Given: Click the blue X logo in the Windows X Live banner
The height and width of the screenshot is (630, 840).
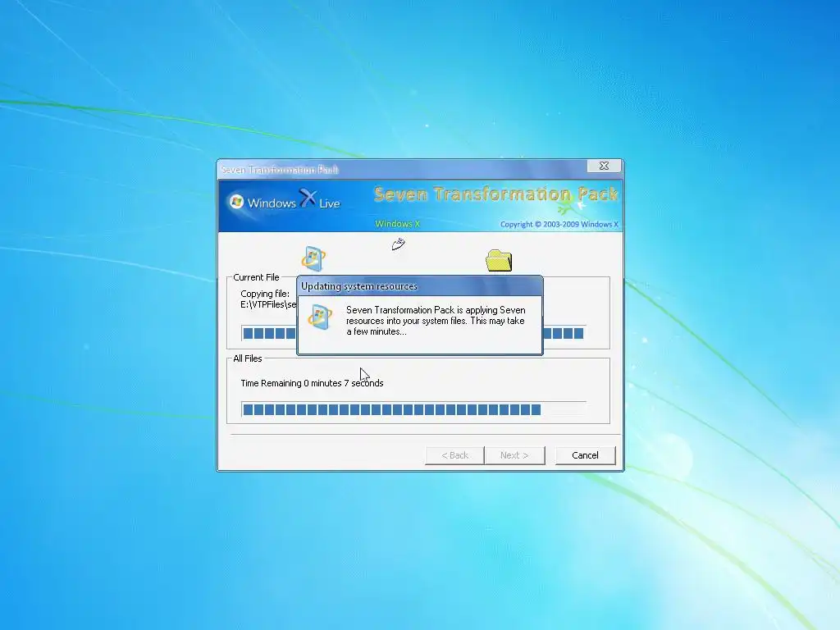Looking at the screenshot, I should pos(308,198).
